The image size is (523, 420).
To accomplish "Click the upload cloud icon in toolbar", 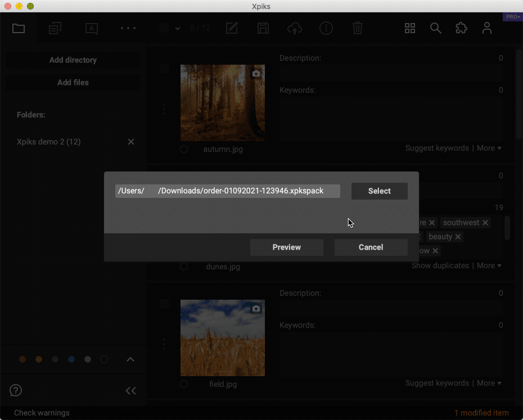I will (x=294, y=28).
